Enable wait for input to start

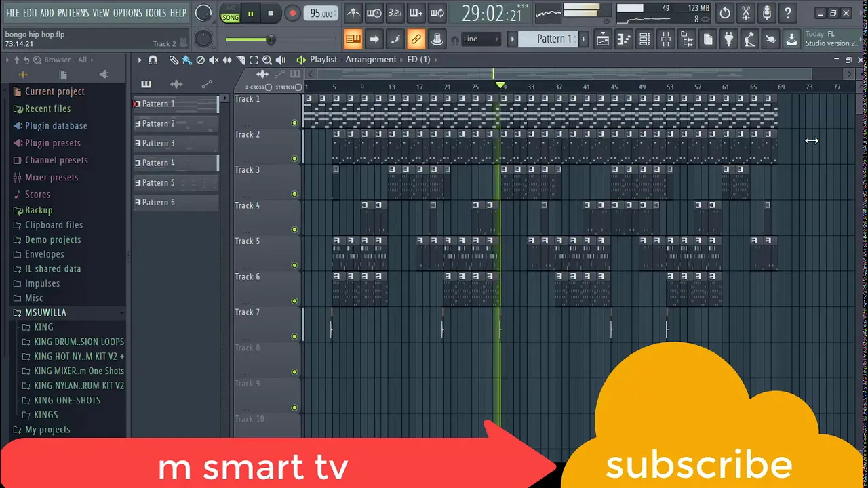[374, 13]
